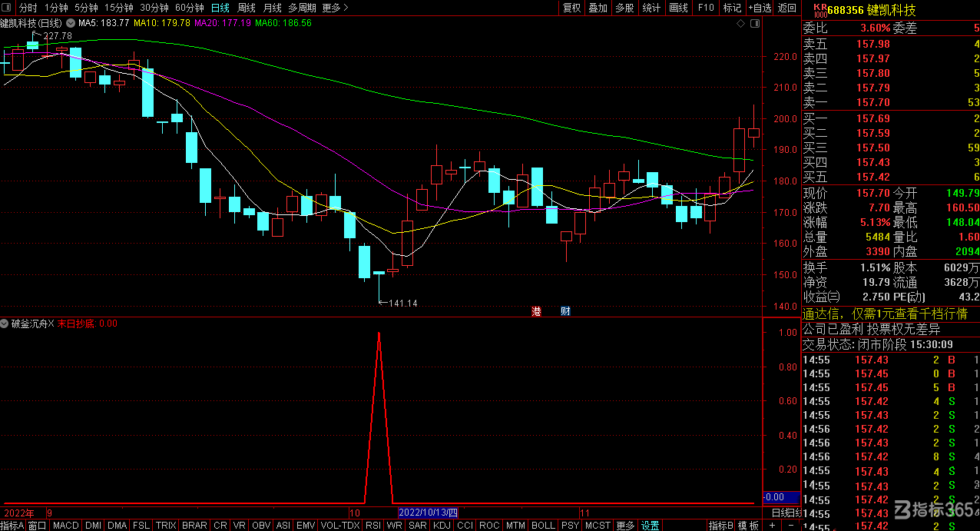Viewport: 980px width, 531px height.
Task: Click the KR 1000 stock badge icon
Action: click(819, 10)
